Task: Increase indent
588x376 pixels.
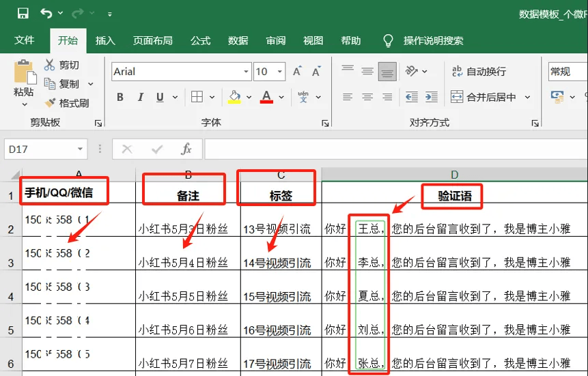Action: [432, 97]
